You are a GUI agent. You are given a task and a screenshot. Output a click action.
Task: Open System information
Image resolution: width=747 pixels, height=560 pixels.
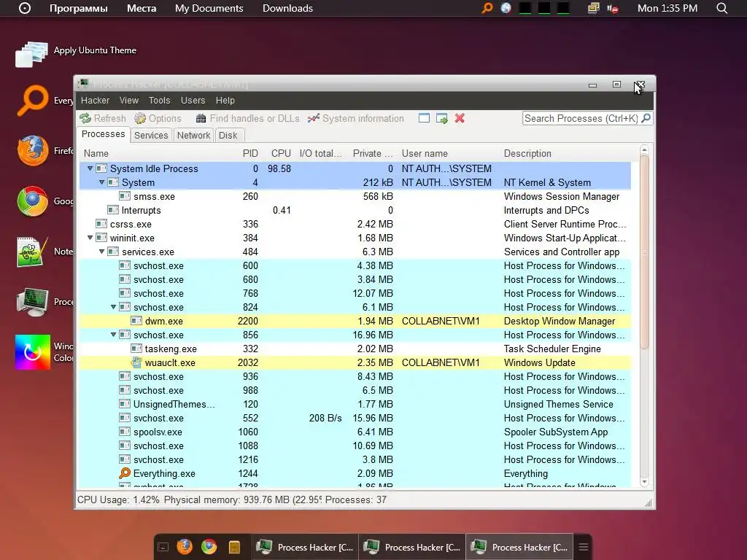pos(356,118)
